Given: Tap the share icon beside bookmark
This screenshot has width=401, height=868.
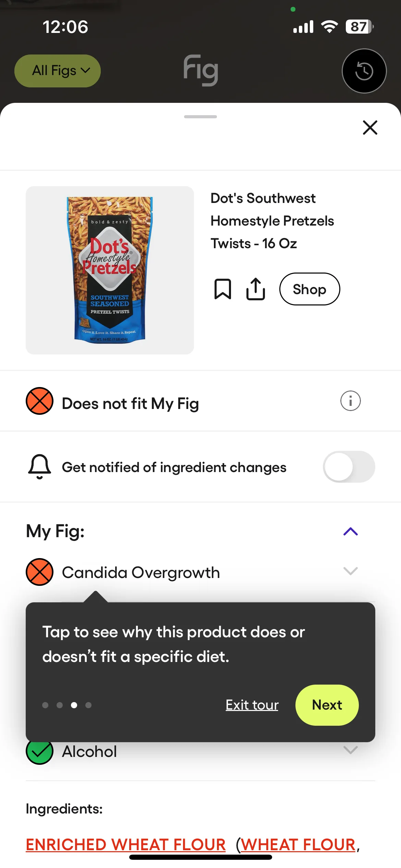Looking at the screenshot, I should (x=256, y=289).
